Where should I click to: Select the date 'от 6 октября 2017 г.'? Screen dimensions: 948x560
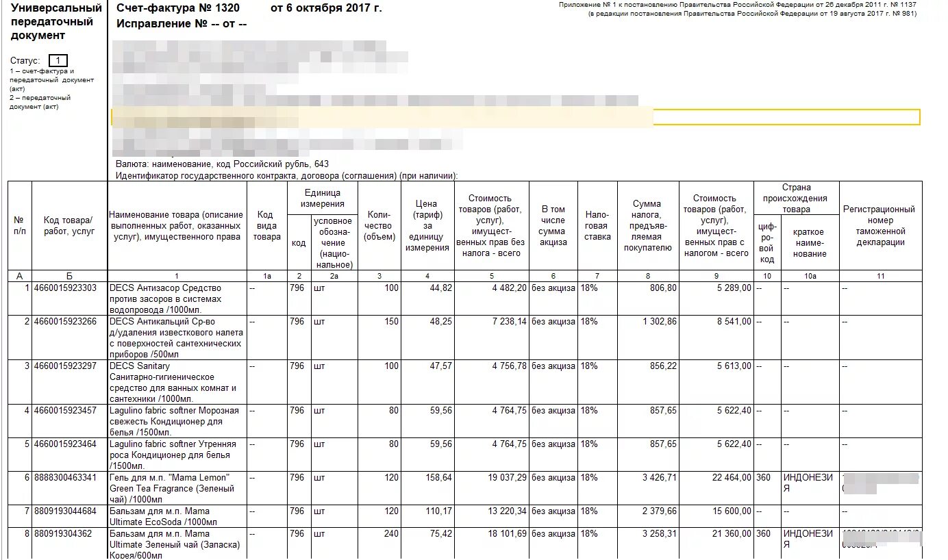pyautogui.click(x=326, y=8)
